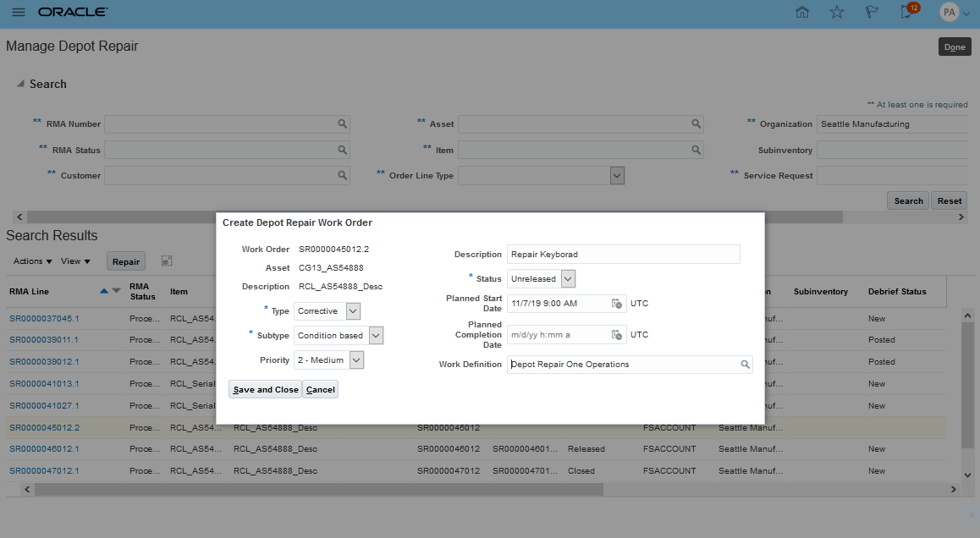The height and width of the screenshot is (538, 980).
Task: Collapse the Search section
Action: coord(20,84)
